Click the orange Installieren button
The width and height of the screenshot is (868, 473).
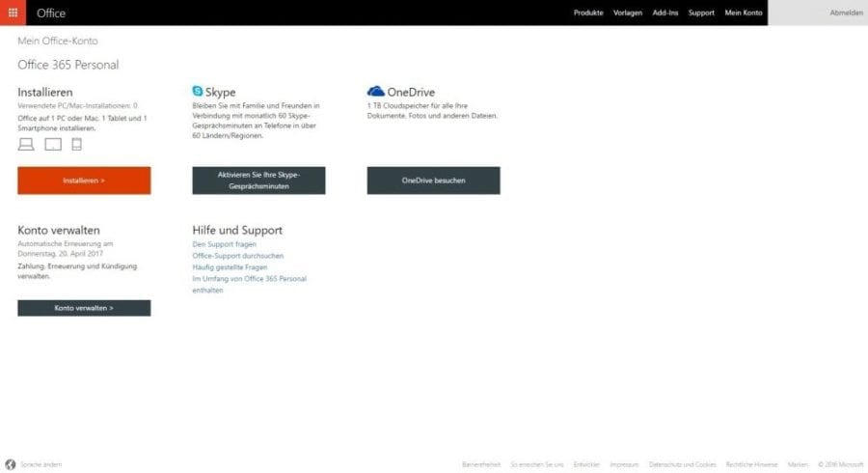click(x=84, y=181)
